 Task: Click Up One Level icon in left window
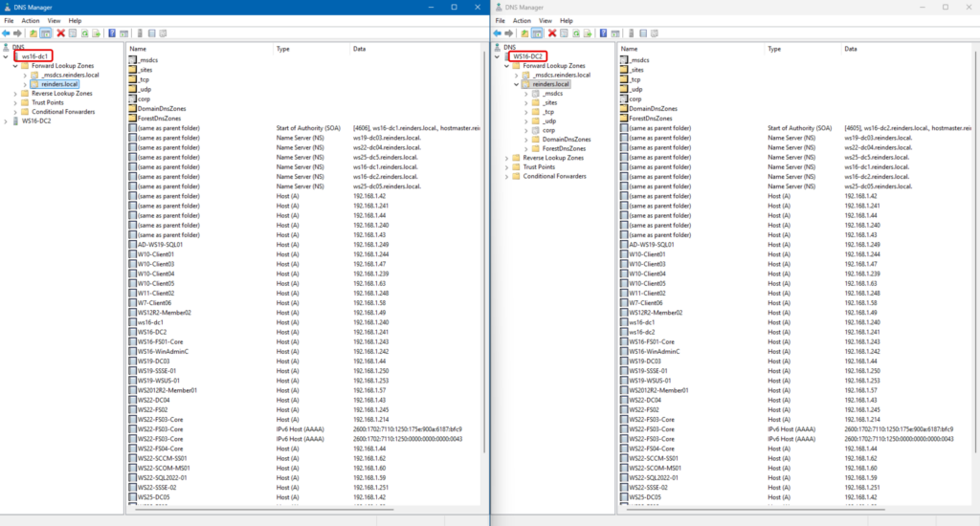33,33
